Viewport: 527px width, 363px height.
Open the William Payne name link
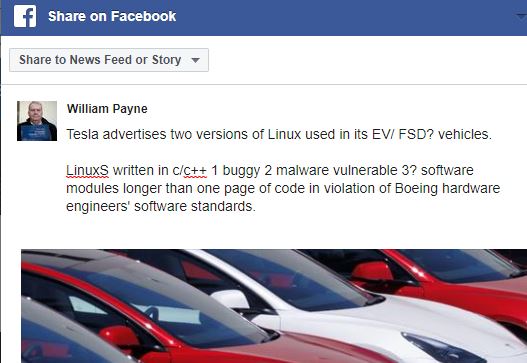tap(107, 109)
